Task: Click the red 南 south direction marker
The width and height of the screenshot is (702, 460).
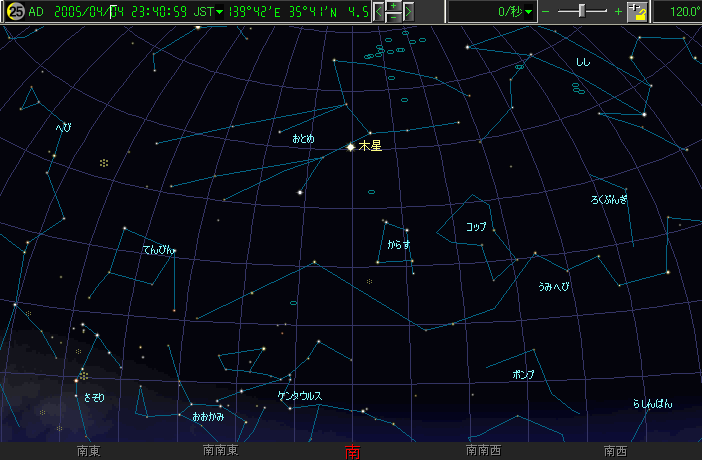Action: (x=352, y=451)
